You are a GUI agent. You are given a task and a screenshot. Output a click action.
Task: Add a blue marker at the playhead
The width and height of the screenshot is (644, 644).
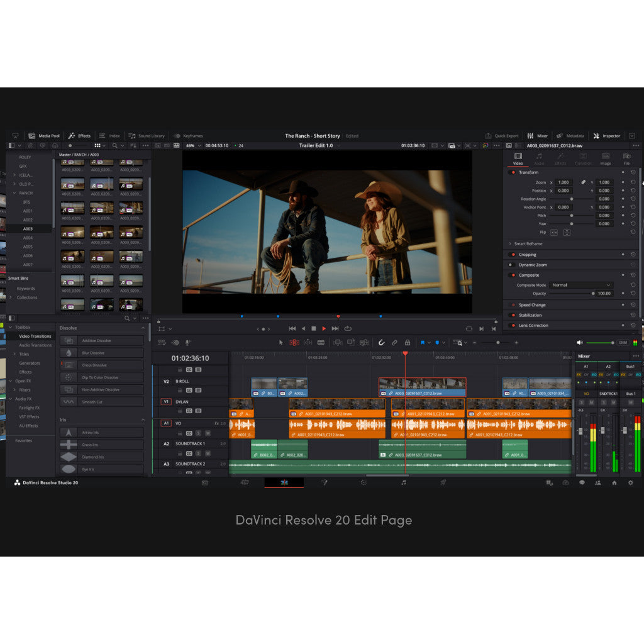point(437,343)
